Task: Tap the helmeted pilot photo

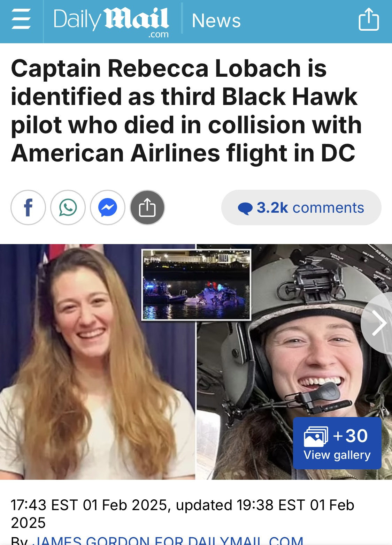Action: pyautogui.click(x=294, y=362)
